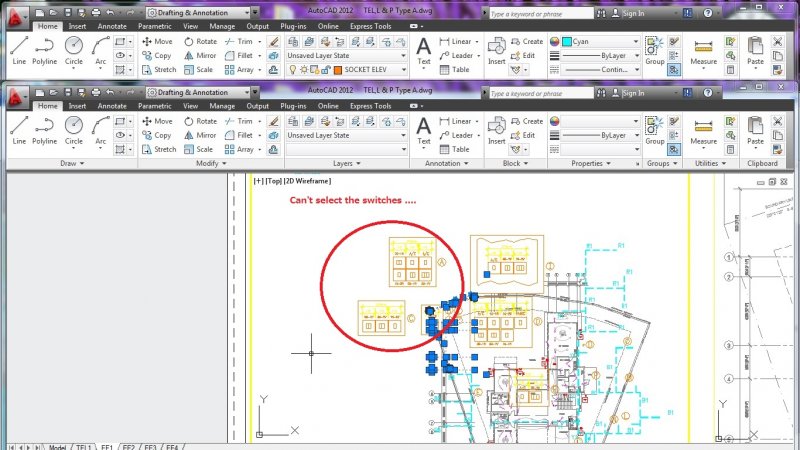Image resolution: width=800 pixels, height=450 pixels.
Task: Choose Stretch in the front window's Modify panel
Action: (158, 149)
